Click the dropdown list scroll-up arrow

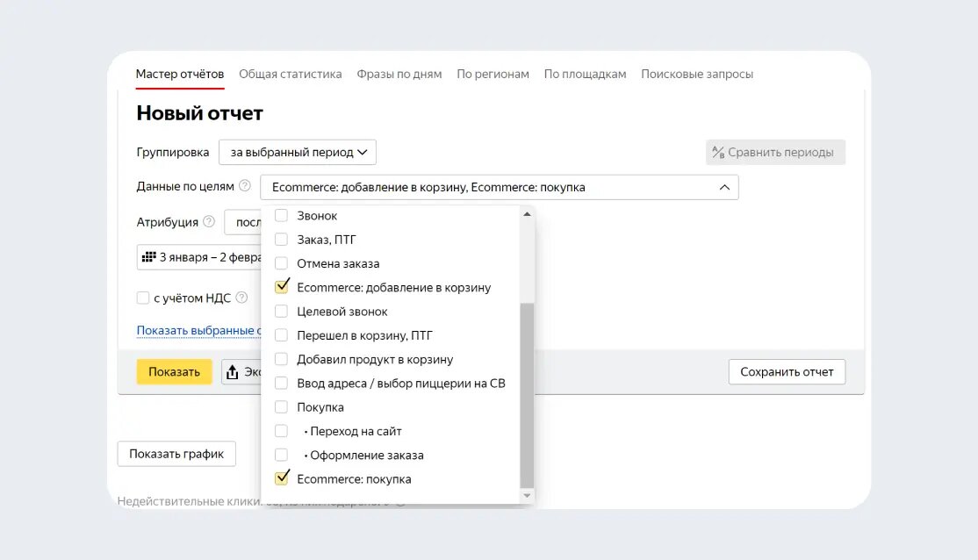coord(527,214)
